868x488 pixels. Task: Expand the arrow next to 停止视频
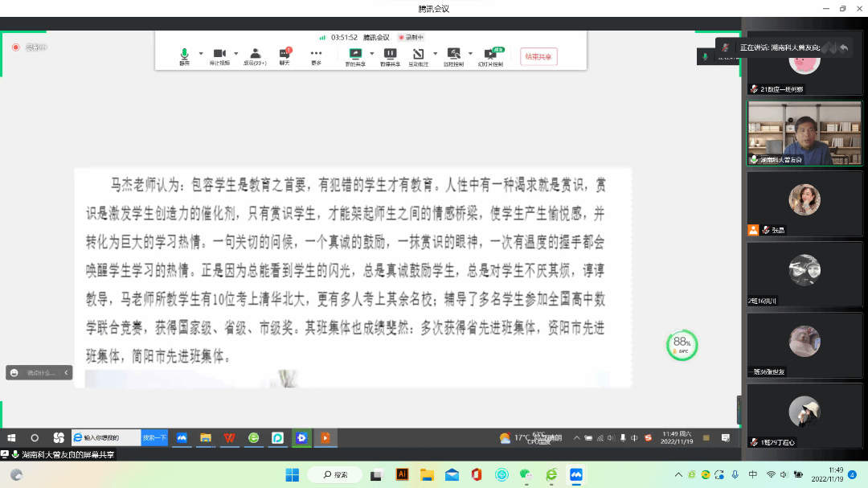point(237,54)
